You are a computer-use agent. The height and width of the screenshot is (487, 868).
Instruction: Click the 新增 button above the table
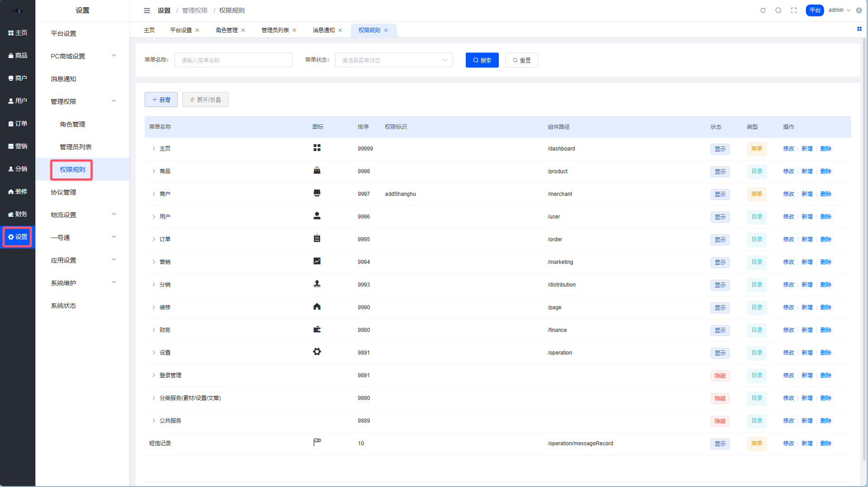[x=161, y=100]
